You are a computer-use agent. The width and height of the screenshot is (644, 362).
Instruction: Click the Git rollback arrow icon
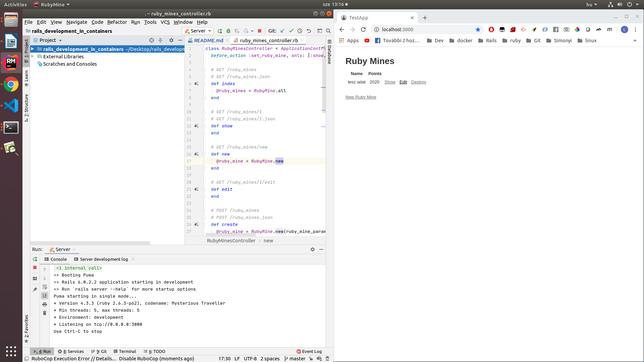309,31
